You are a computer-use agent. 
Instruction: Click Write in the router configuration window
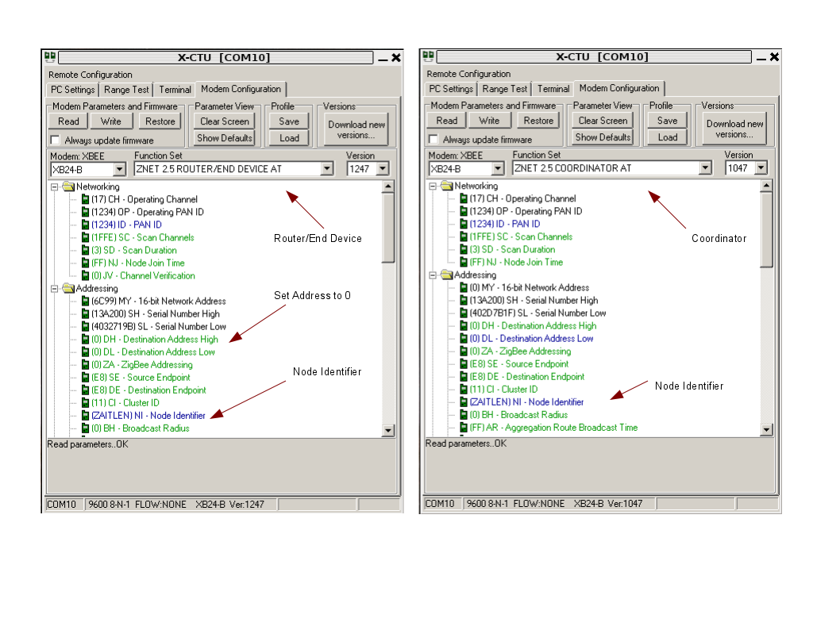111,121
